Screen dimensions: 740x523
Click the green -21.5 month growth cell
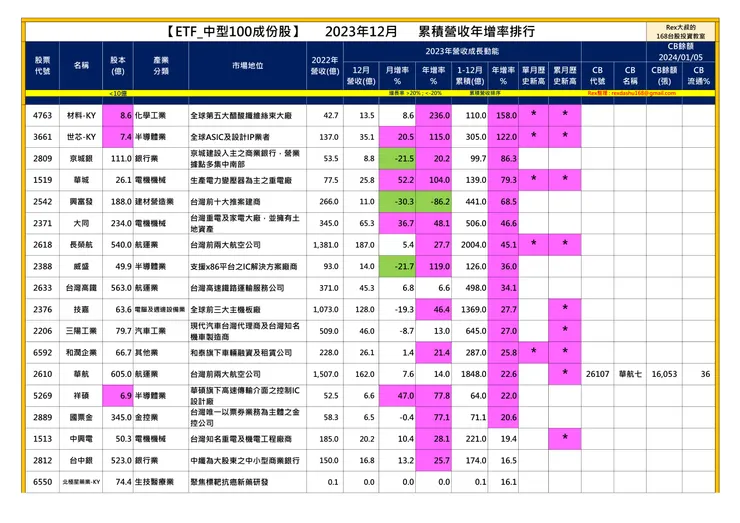point(397,159)
